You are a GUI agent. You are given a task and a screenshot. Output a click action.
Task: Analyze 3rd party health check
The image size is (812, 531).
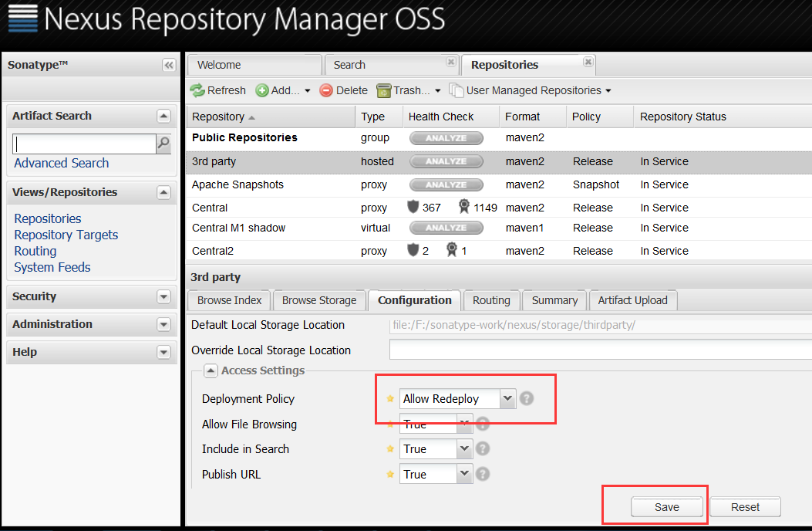coord(446,161)
